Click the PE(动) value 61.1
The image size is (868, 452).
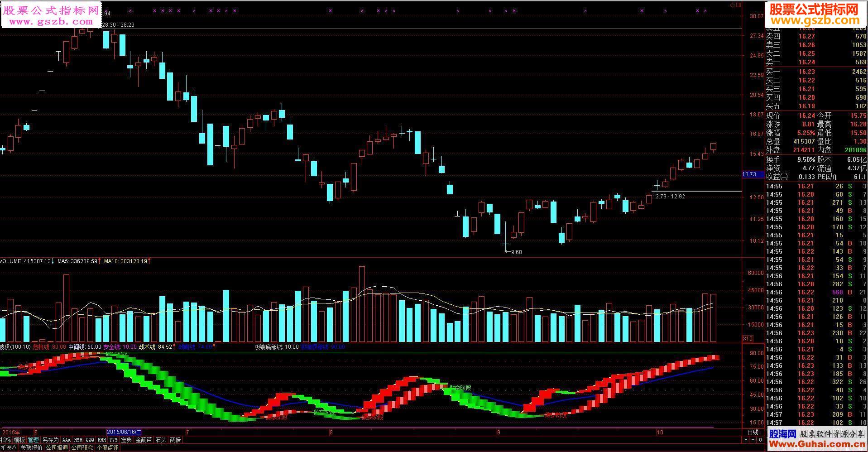tap(860, 177)
